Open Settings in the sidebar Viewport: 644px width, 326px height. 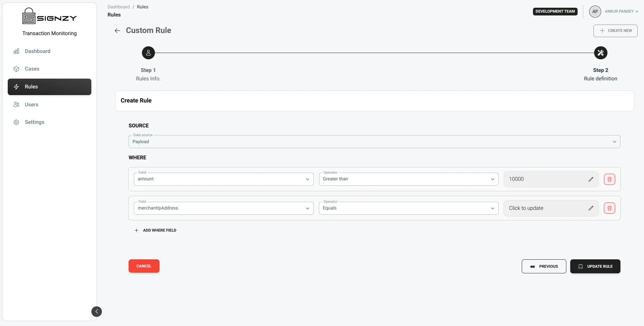50,122
